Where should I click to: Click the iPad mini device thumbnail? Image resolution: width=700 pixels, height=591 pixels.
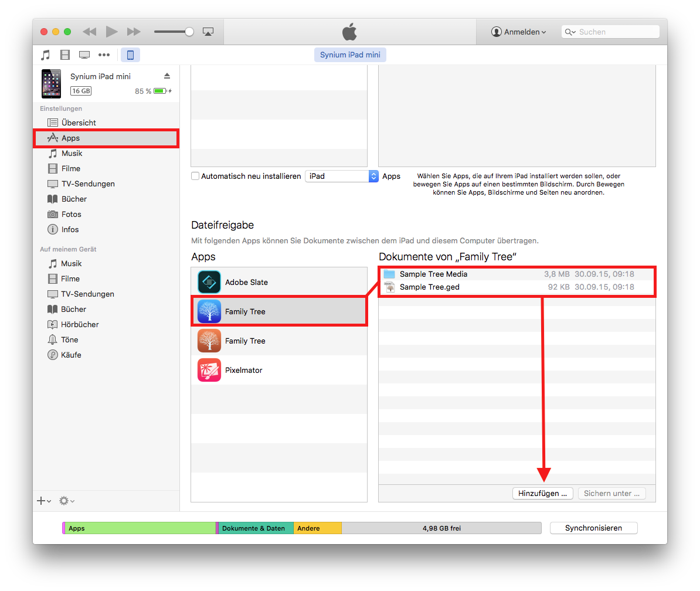pos(52,83)
